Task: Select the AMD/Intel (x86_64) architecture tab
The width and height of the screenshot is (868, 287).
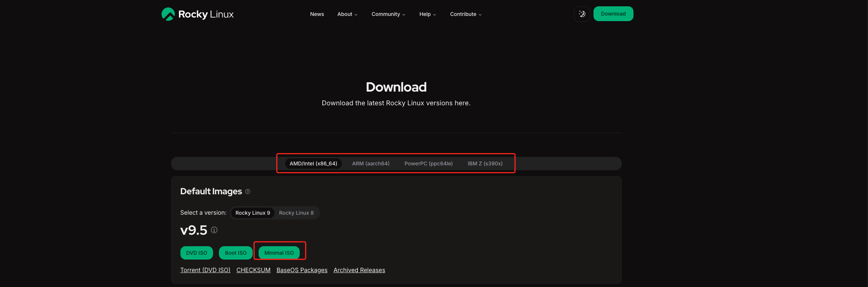Action: (313, 164)
